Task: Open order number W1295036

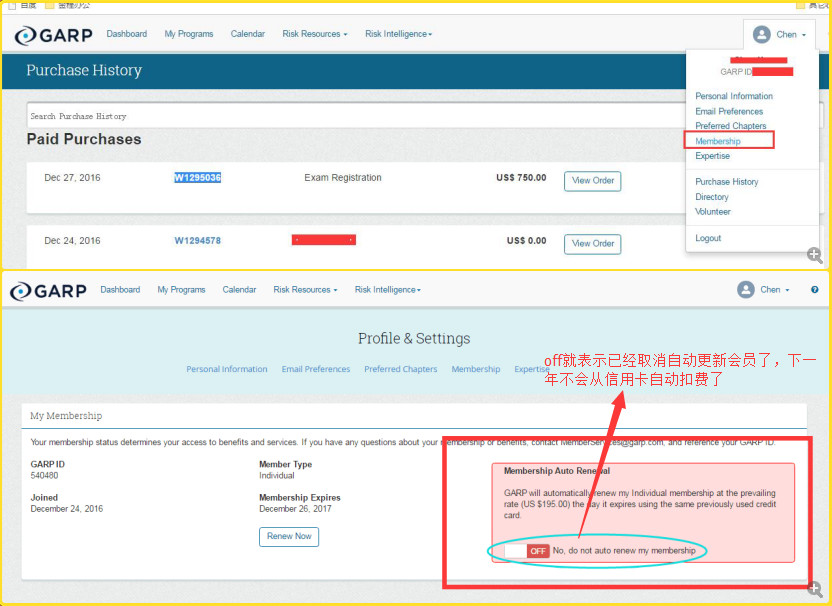Action: click(x=197, y=178)
